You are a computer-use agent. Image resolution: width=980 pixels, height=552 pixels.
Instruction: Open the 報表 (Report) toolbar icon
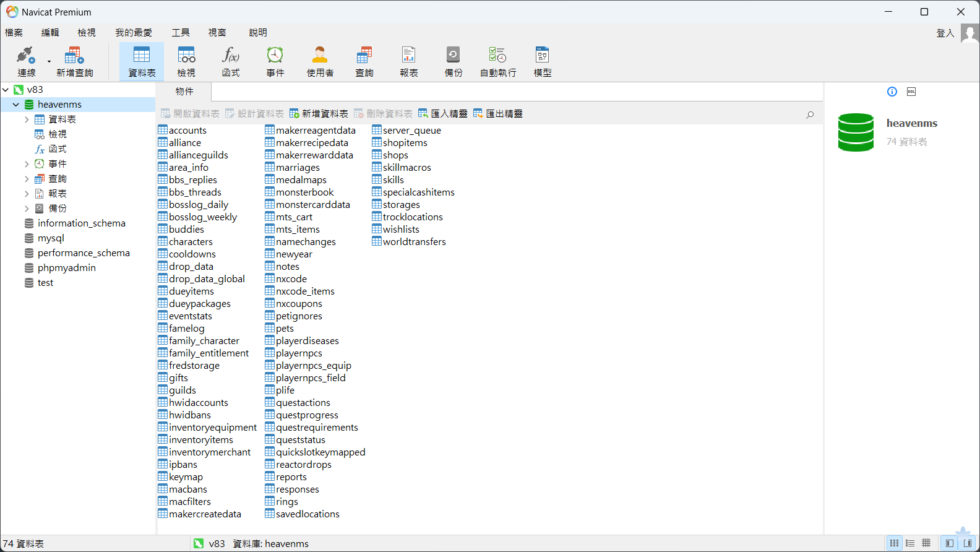[x=409, y=61]
